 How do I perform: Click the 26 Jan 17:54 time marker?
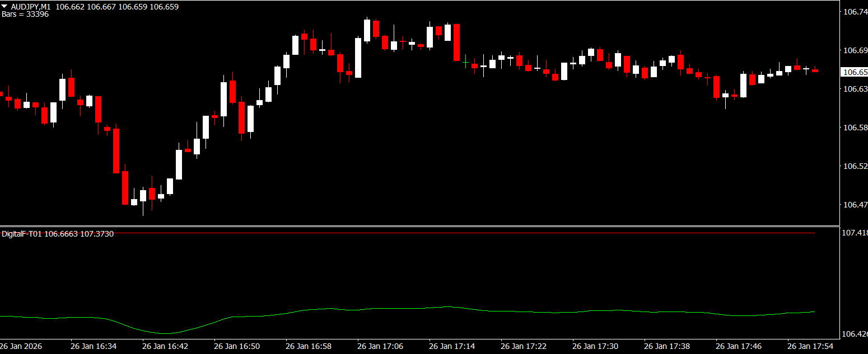click(810, 346)
